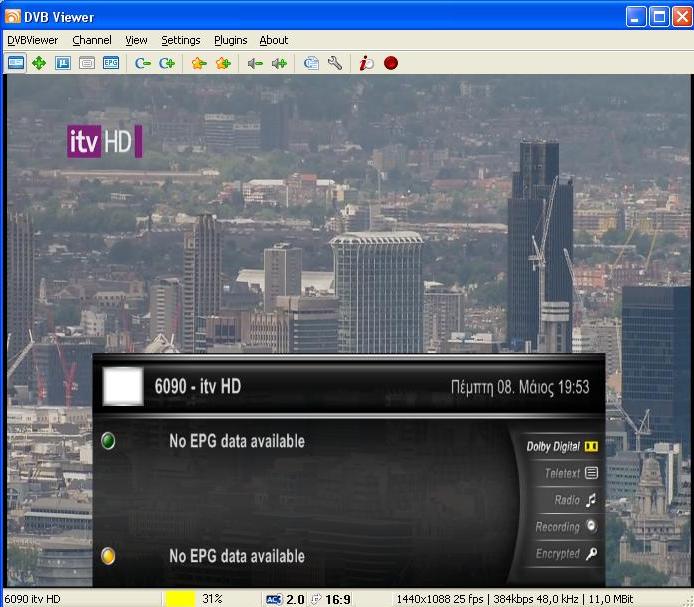The image size is (694, 607).
Task: Click the Encrypted key indicator in OSD
Action: click(566, 553)
